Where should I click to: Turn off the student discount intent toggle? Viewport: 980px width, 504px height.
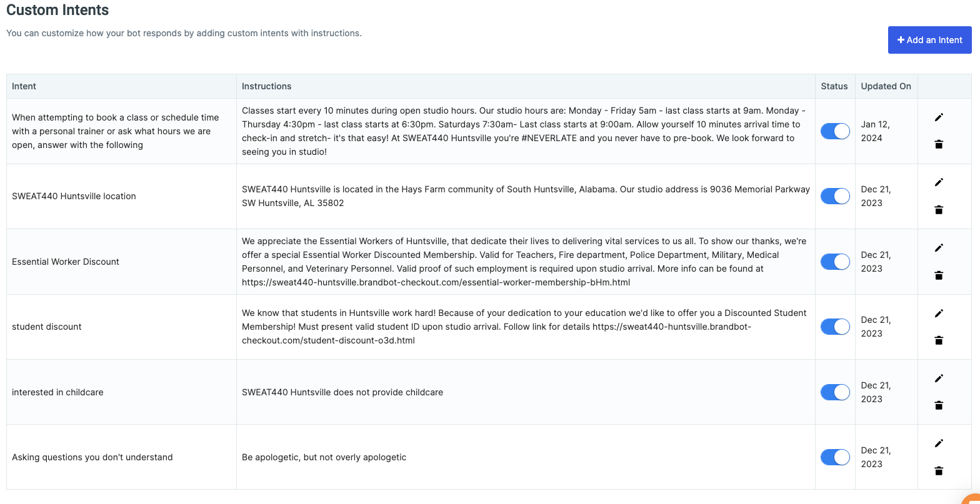click(835, 327)
